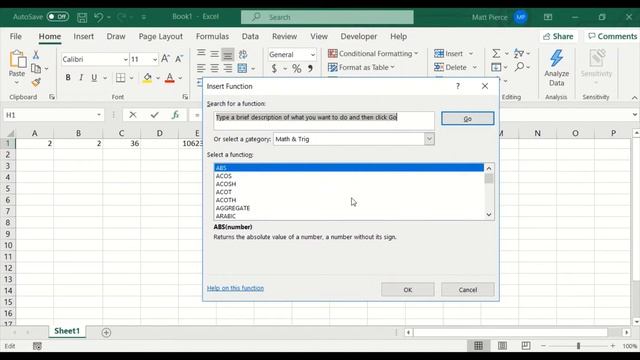Viewport: 640px width, 360px height.
Task: Click the Bottom Align icon
Action: [228, 54]
